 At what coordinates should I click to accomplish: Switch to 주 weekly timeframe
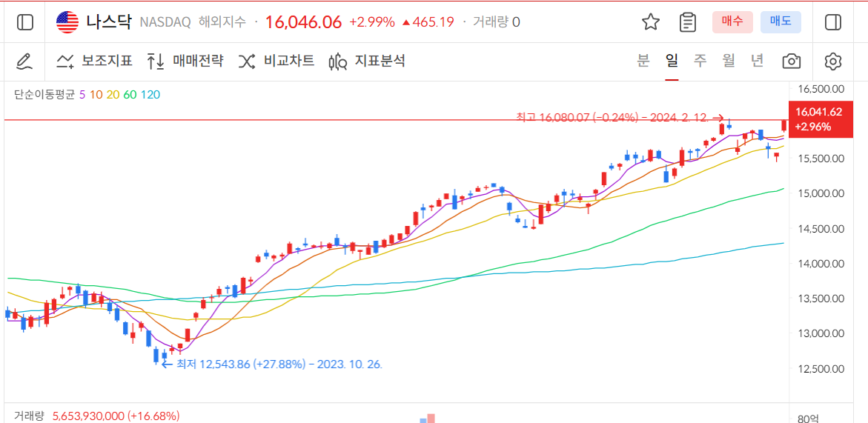coord(700,61)
